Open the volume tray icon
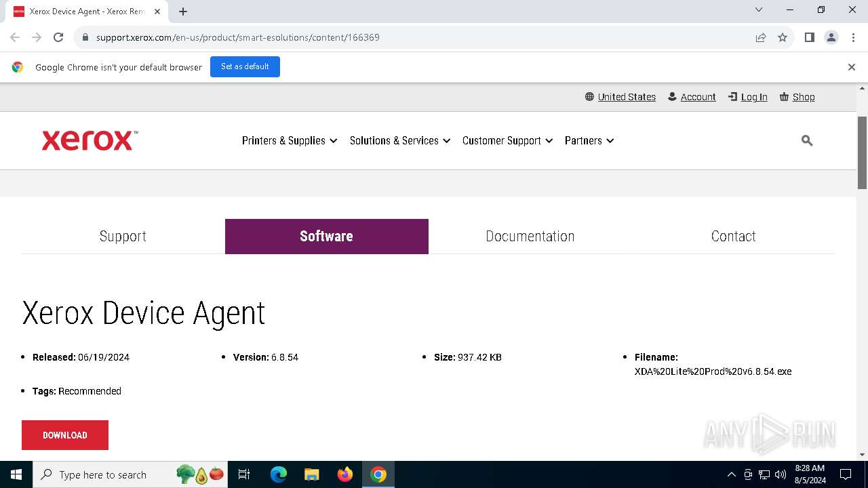Image resolution: width=868 pixels, height=488 pixels. click(x=781, y=474)
